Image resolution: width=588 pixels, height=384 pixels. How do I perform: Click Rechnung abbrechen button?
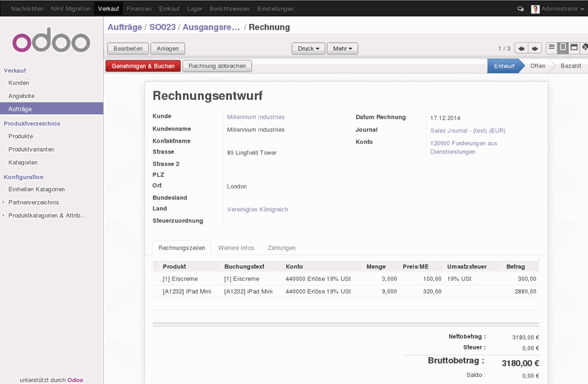pos(217,66)
